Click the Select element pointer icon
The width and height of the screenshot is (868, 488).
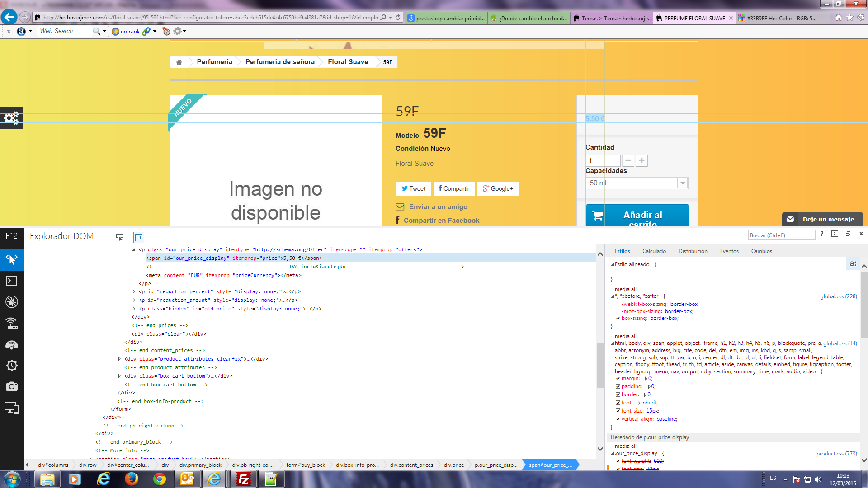[120, 237]
